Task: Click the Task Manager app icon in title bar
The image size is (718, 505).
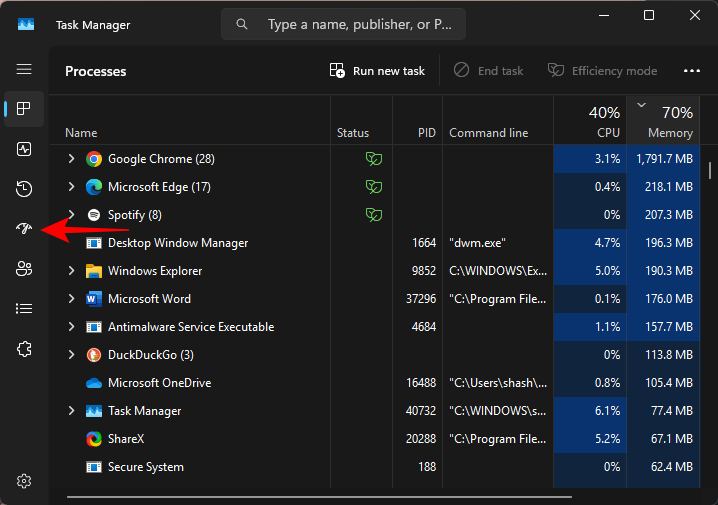Action: [26, 24]
